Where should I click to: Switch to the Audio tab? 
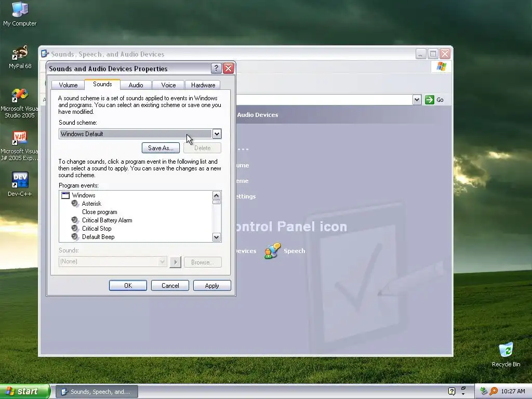tap(136, 85)
